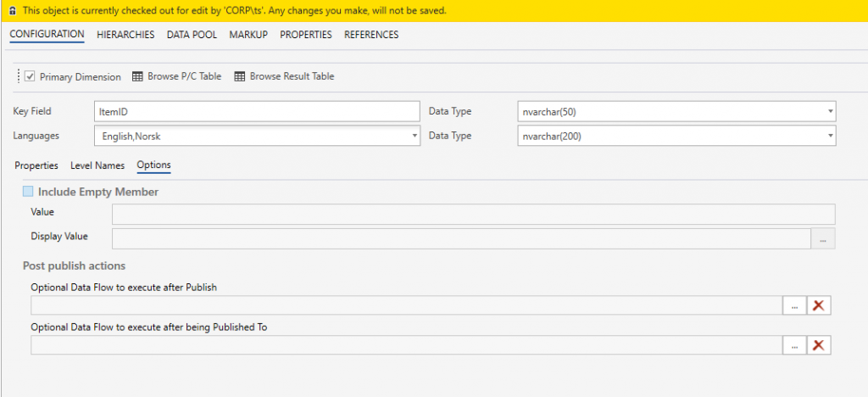Screen dimensions: 868x397
Task: Click the Browse P/C Table grid icon
Action: 137,76
